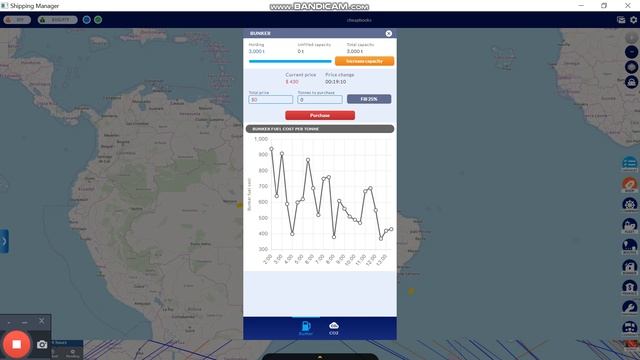Stop the Bandicam recording
Viewport: 640px width, 360px height.
pos(16,344)
